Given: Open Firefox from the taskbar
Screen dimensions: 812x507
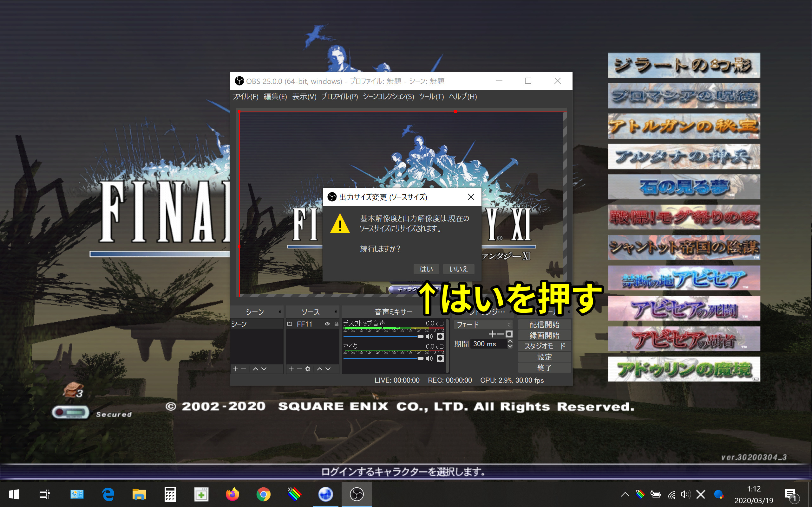Looking at the screenshot, I should pos(232,494).
